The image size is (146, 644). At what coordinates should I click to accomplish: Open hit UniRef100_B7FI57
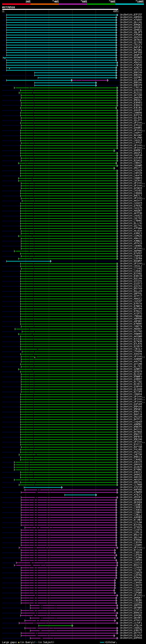[x=131, y=15]
